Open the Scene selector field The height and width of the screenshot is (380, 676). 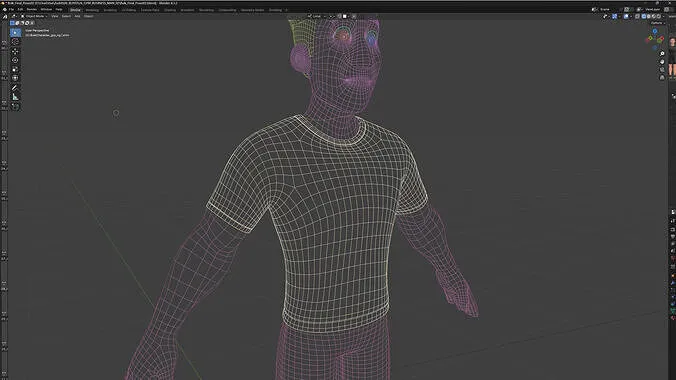[x=608, y=9]
